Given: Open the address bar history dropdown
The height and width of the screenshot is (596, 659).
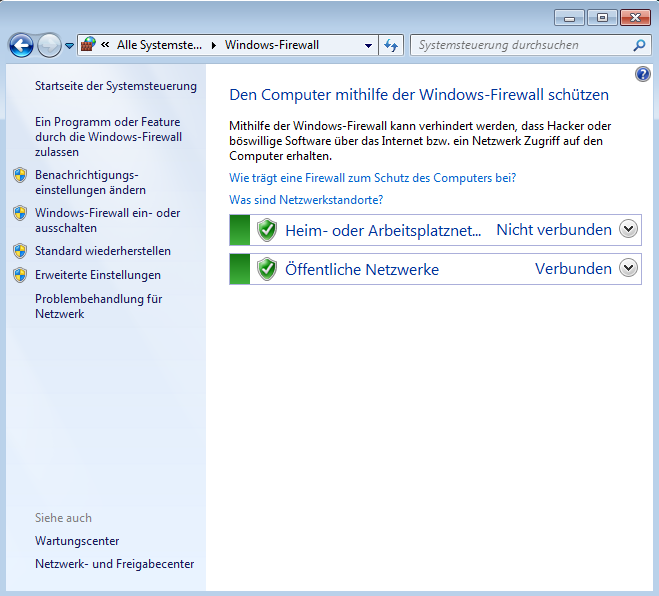Looking at the screenshot, I should pyautogui.click(x=368, y=45).
